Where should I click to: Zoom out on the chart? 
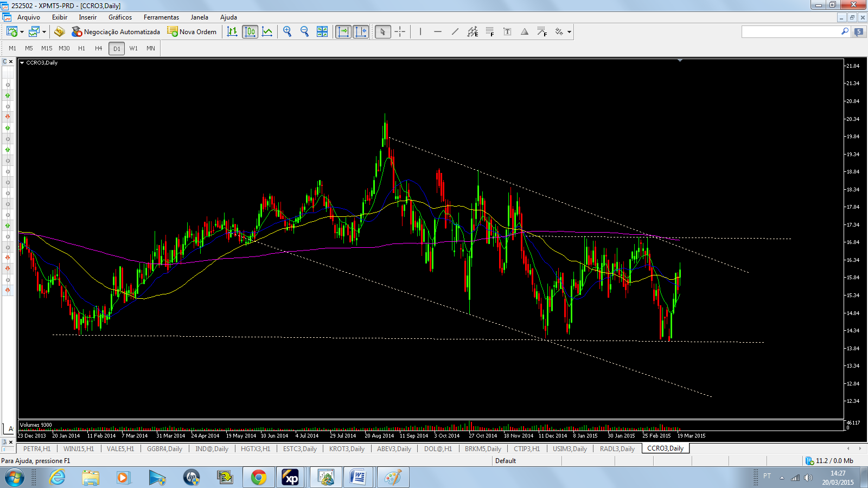tap(305, 32)
